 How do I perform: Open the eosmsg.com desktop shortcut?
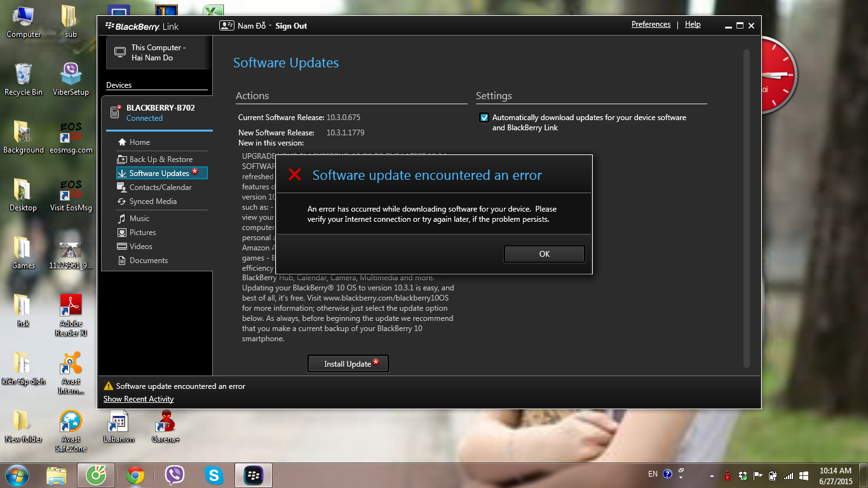pos(71,137)
